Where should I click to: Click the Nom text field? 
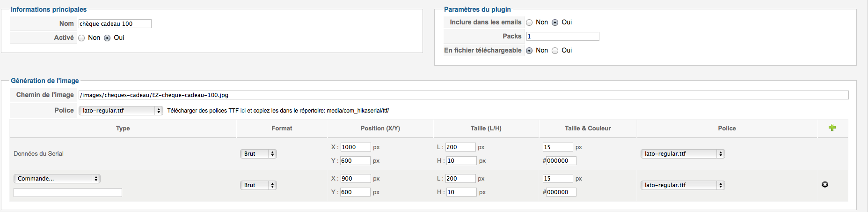tap(115, 24)
